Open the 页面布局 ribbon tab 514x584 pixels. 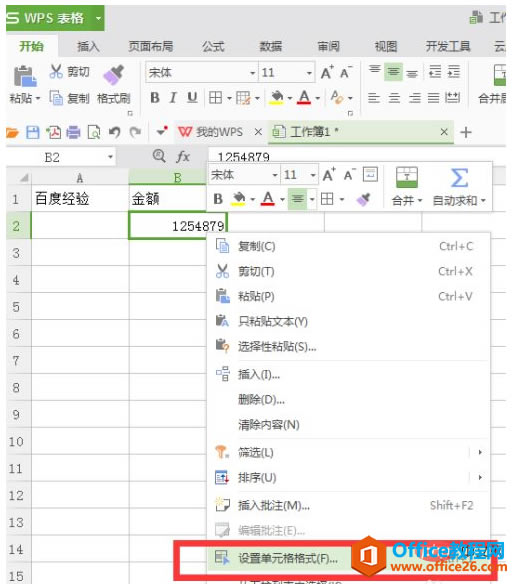pyautogui.click(x=151, y=46)
